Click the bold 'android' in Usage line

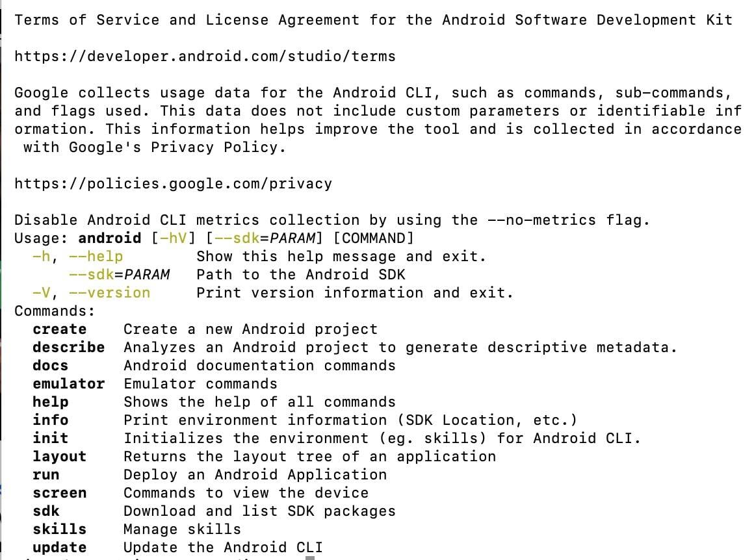109,238
